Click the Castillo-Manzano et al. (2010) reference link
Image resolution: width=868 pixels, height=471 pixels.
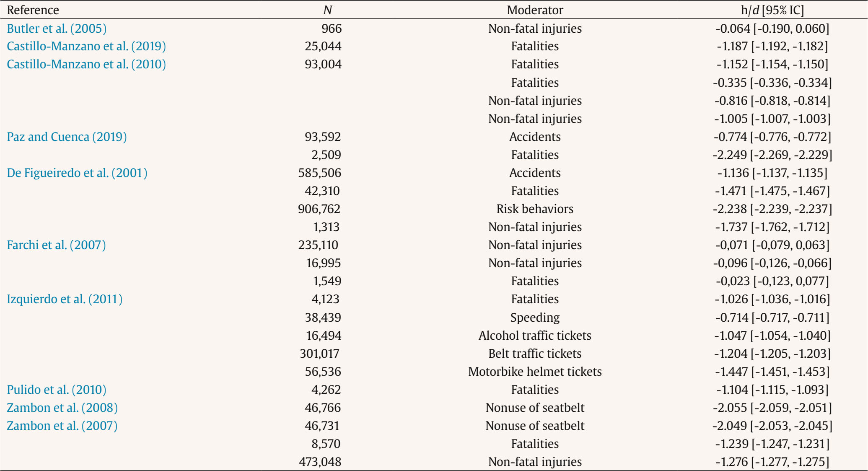click(86, 64)
